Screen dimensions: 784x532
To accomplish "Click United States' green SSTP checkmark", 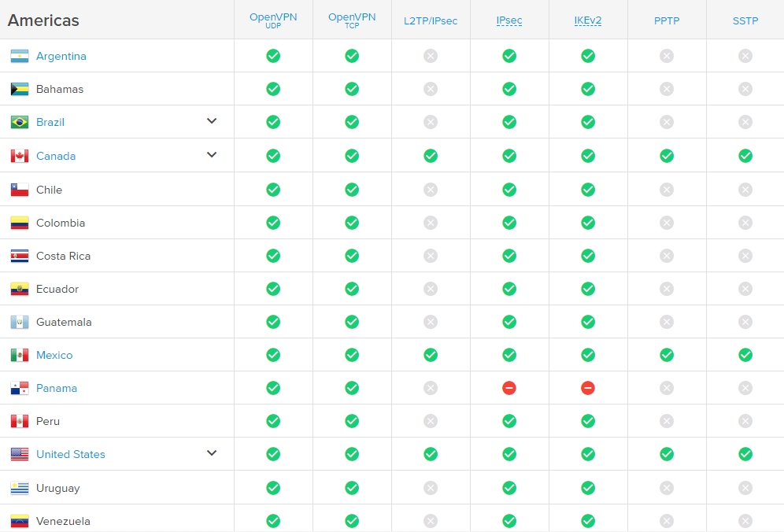I will point(745,454).
